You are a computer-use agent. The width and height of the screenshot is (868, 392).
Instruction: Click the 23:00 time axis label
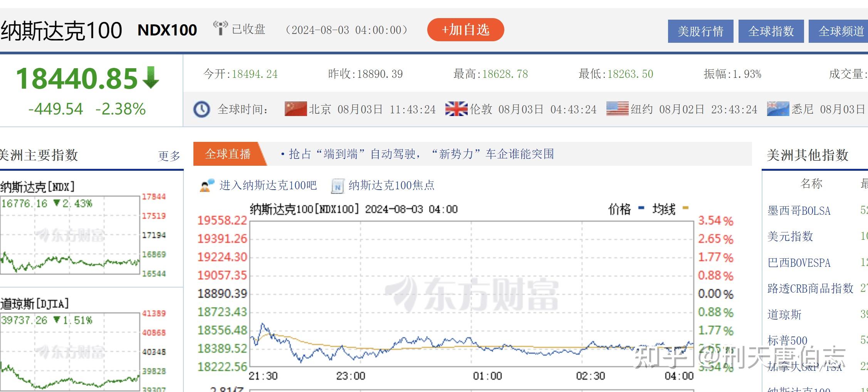(x=351, y=376)
